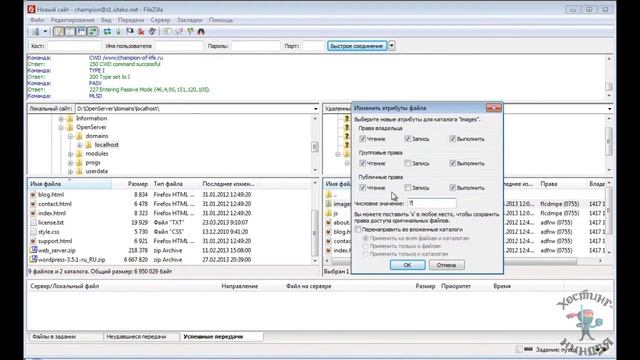Click the binoculars file search icon
640x360 pixels.
point(201,31)
